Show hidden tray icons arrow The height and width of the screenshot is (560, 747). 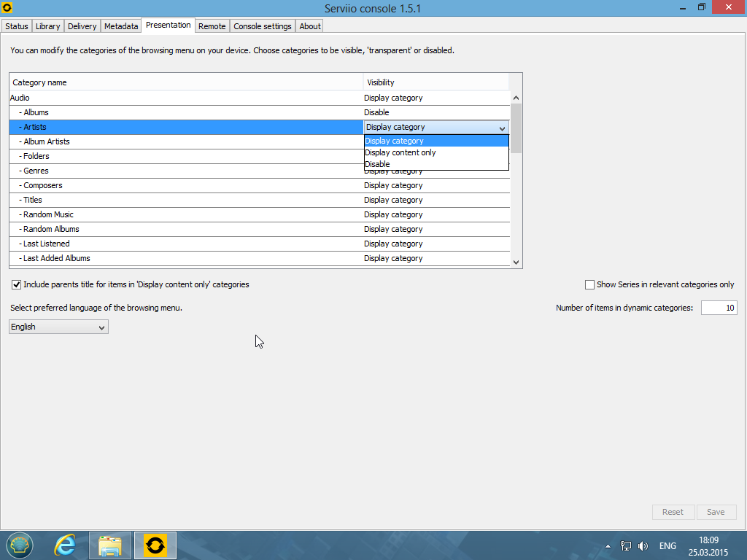(x=608, y=545)
